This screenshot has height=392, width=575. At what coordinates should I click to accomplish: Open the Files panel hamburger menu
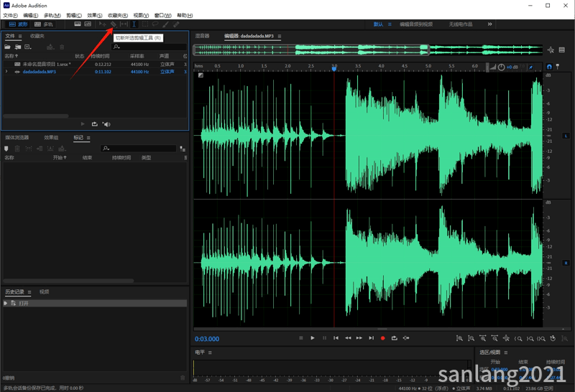point(20,36)
